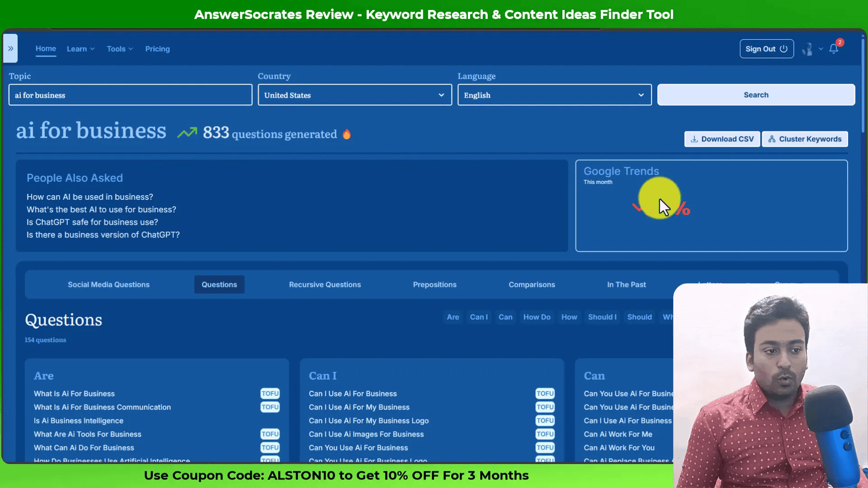Select the Questions tab
Viewport: 868px width, 488px height.
[219, 285]
